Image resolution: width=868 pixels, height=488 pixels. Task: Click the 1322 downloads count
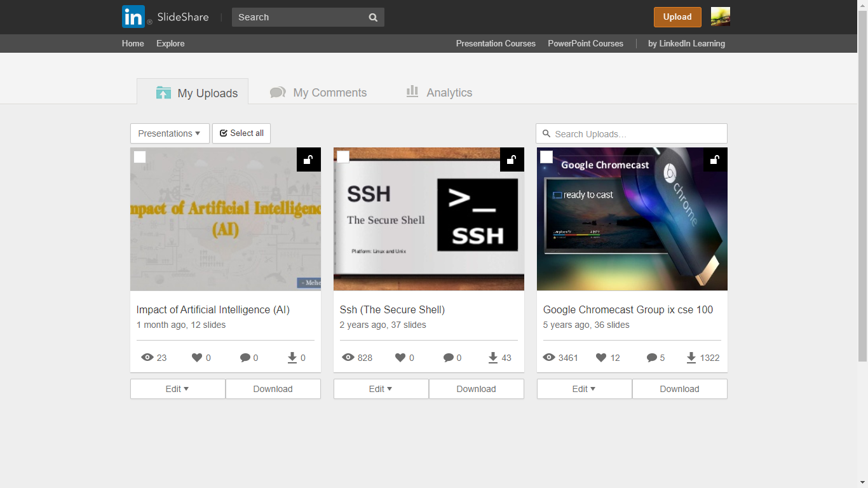coord(710,358)
